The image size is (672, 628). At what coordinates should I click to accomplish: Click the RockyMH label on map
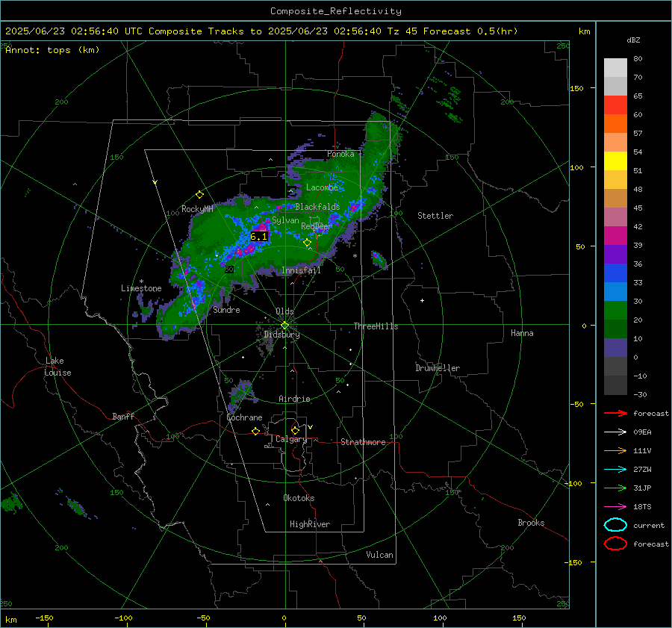(197, 209)
